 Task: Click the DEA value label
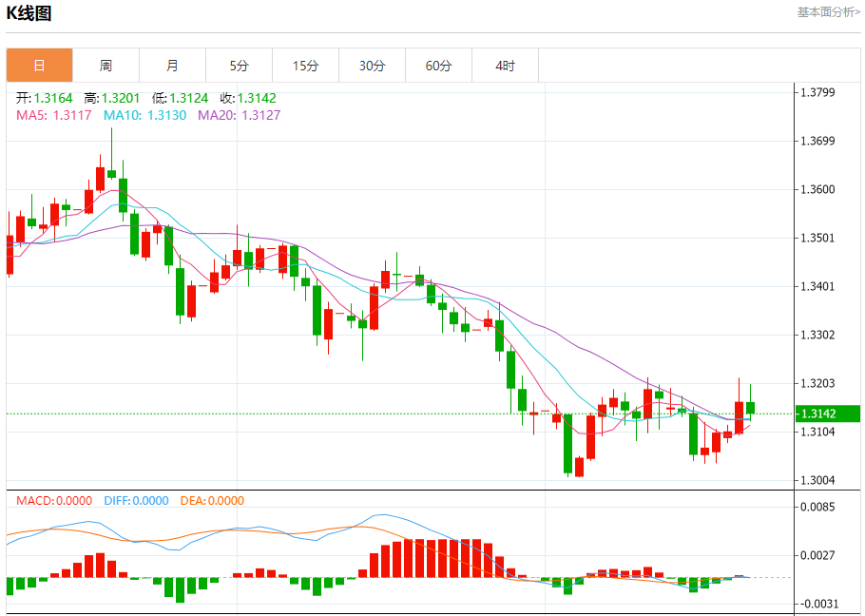pyautogui.click(x=210, y=500)
